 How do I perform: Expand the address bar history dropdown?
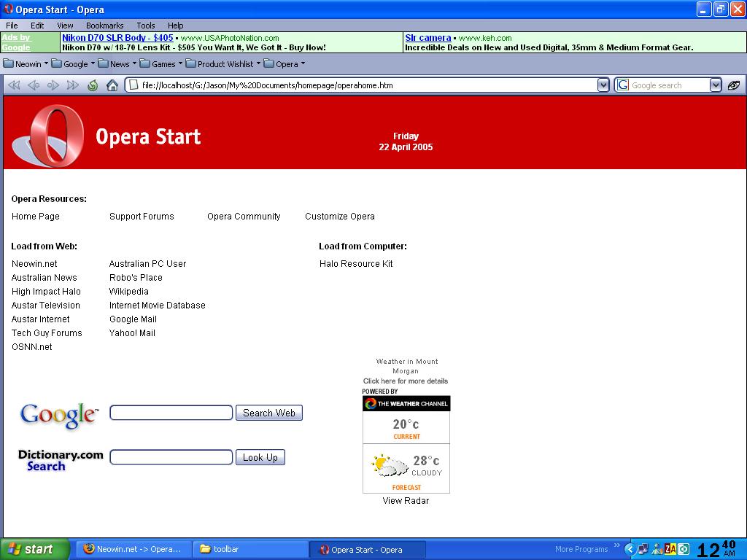point(603,85)
